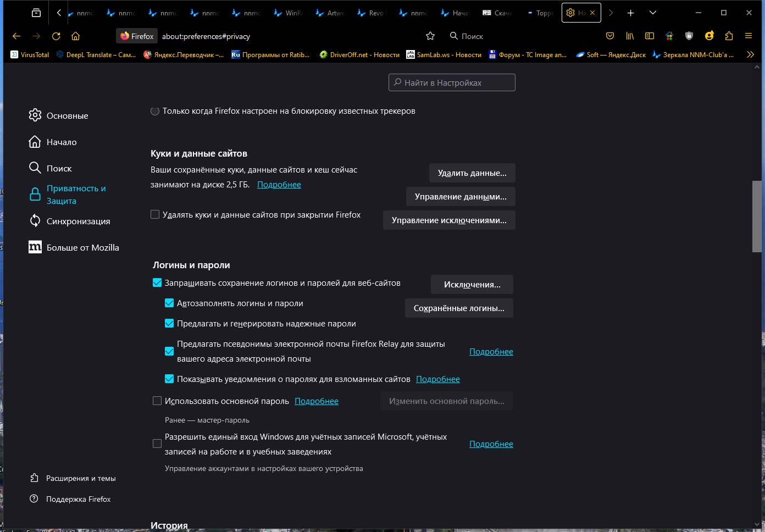Open a new tab with plus icon

click(x=630, y=13)
